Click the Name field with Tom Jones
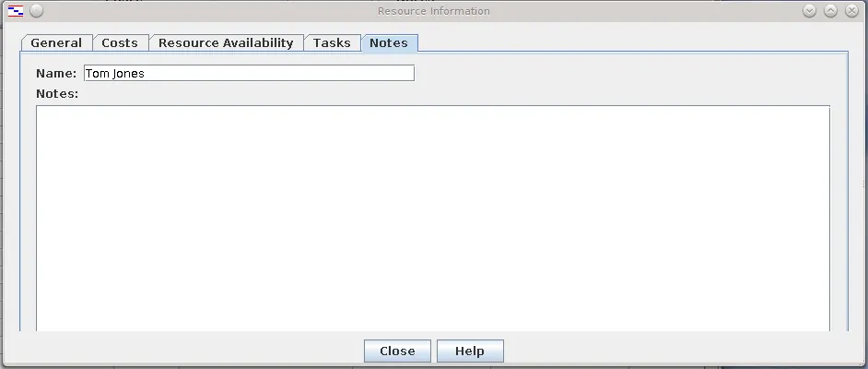The image size is (868, 369). pos(249,73)
